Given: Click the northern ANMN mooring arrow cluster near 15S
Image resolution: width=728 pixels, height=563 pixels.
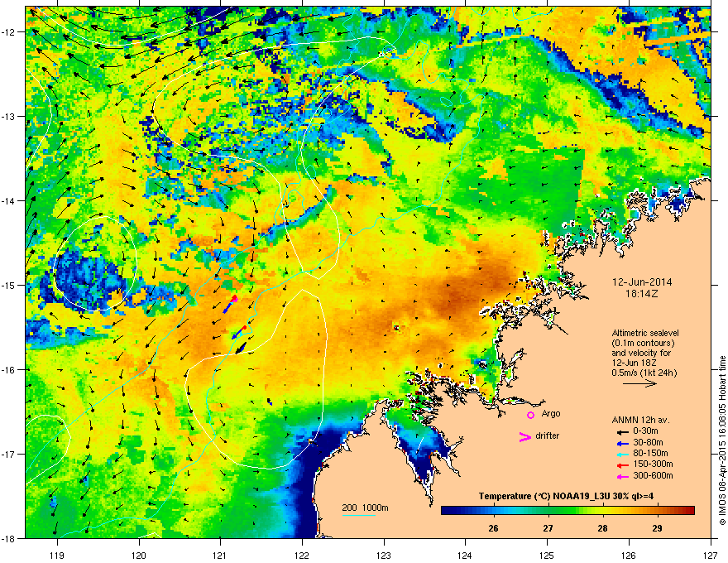Looking at the screenshot, I should 230,303.
